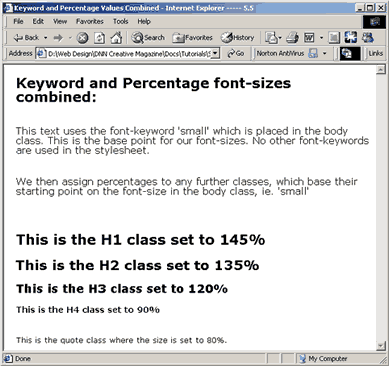
Task: Go to the Home page icon
Action: point(116,38)
